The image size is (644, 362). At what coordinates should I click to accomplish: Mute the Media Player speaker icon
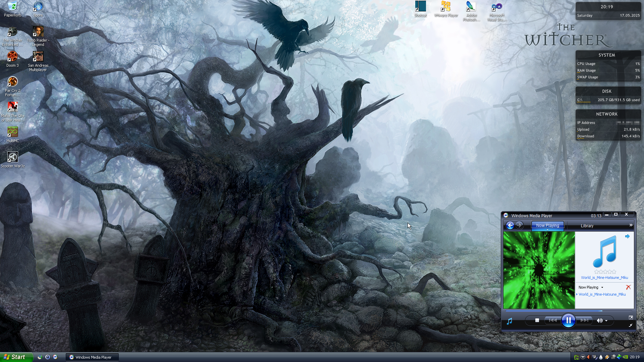click(x=599, y=321)
